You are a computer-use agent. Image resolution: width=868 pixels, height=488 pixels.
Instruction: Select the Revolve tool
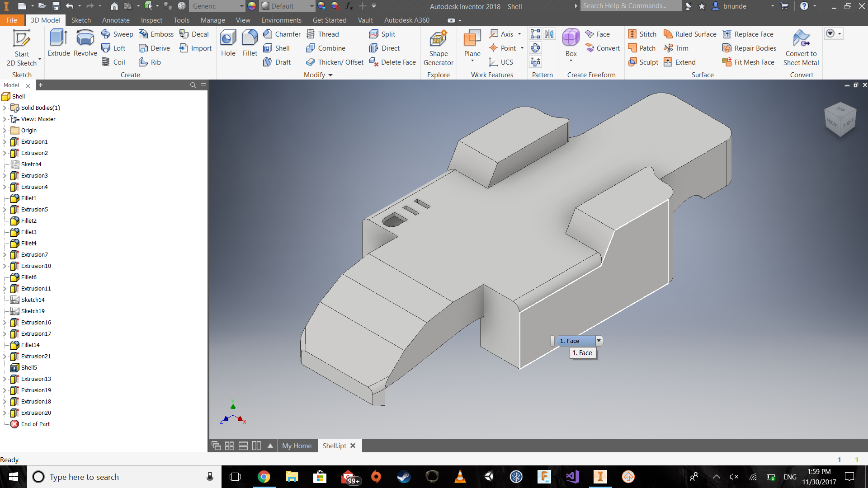point(85,43)
